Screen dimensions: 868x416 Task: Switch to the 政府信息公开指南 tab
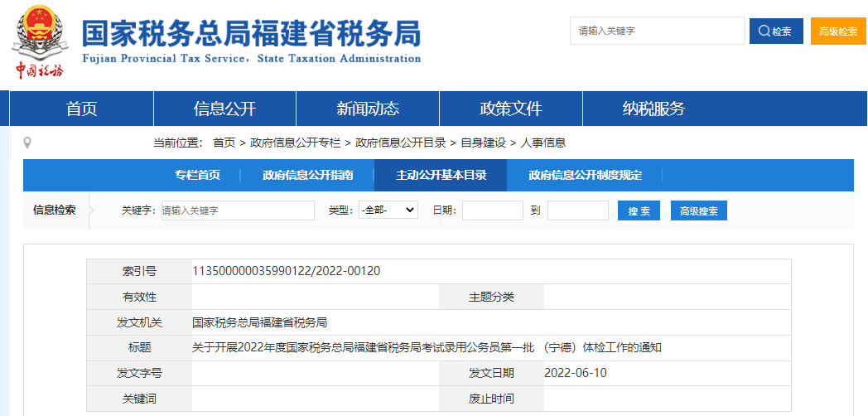pos(308,176)
